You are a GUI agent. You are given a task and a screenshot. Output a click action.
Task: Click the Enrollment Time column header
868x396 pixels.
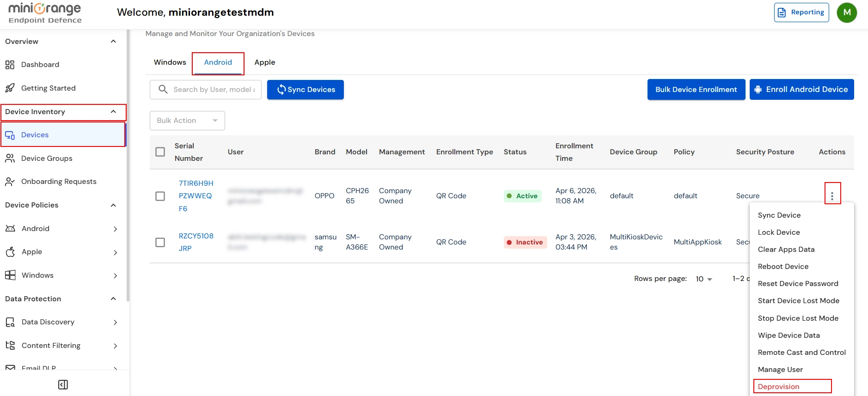tap(574, 152)
